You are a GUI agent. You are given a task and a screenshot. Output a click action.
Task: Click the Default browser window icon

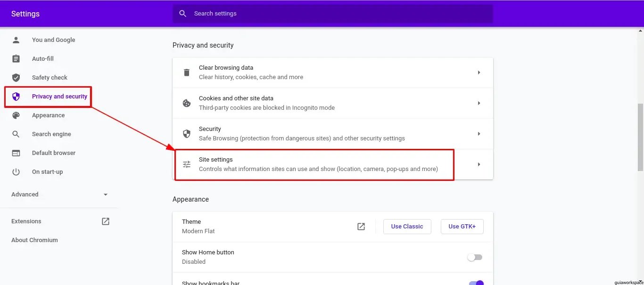[x=16, y=153]
